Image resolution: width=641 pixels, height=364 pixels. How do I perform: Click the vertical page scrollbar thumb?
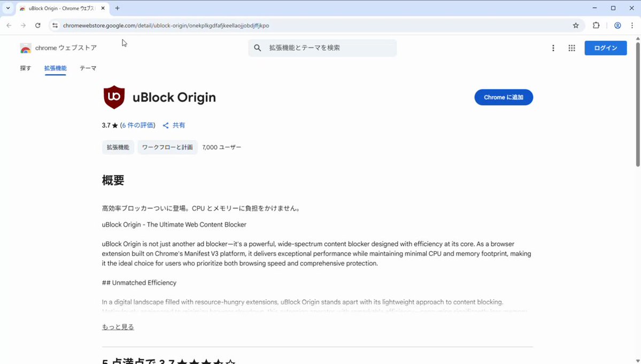point(637,104)
